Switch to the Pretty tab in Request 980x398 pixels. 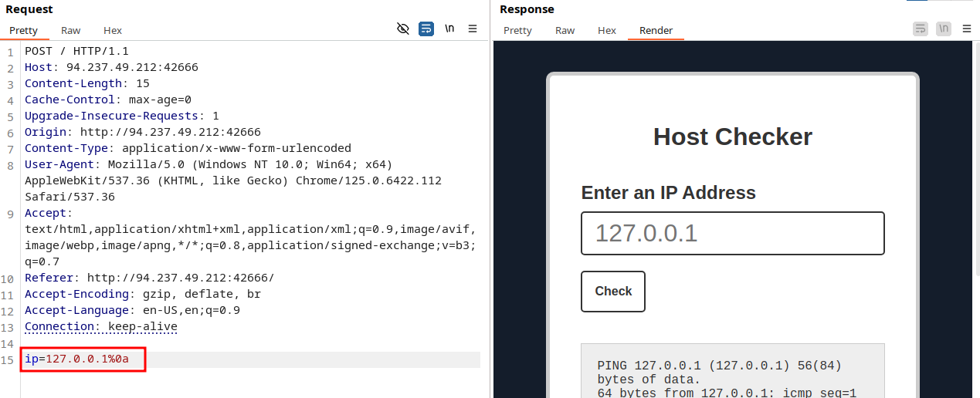23,31
